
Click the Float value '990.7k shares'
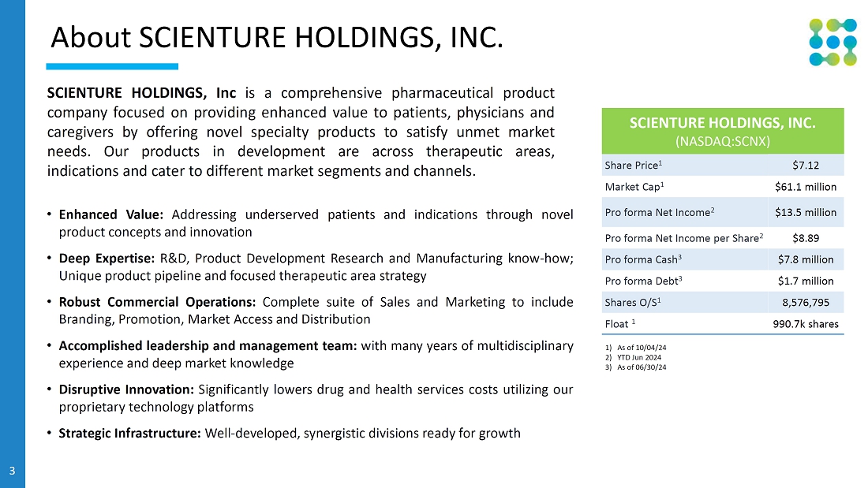[x=805, y=324]
